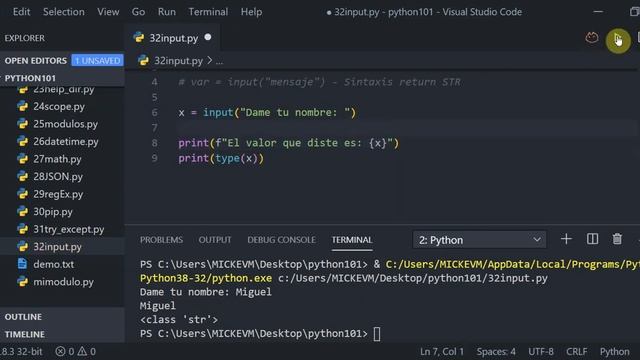The width and height of the screenshot is (640, 360).
Task: Click Ln 7, Col 1 in the status bar
Action: pos(442,351)
